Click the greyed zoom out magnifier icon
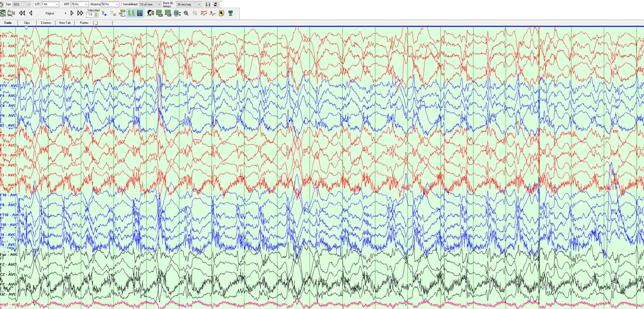Screen dimensions: 644x309 [x=195, y=13]
